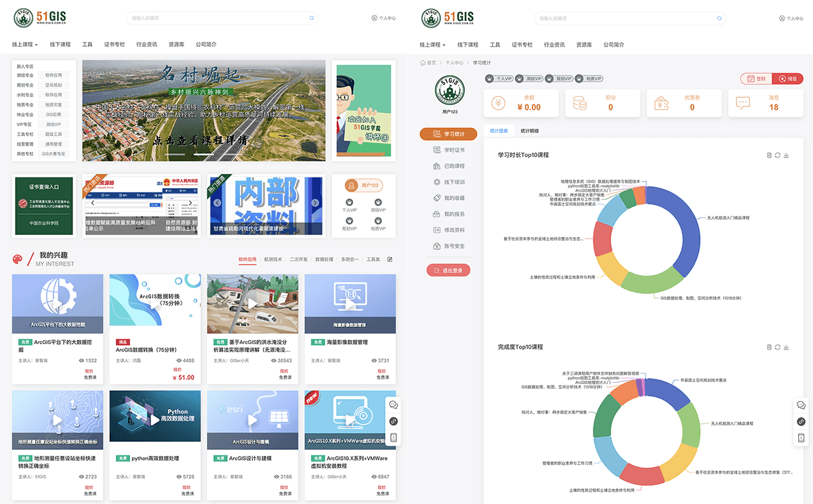Refresh the 完成度Top10课程 chart

[x=778, y=347]
